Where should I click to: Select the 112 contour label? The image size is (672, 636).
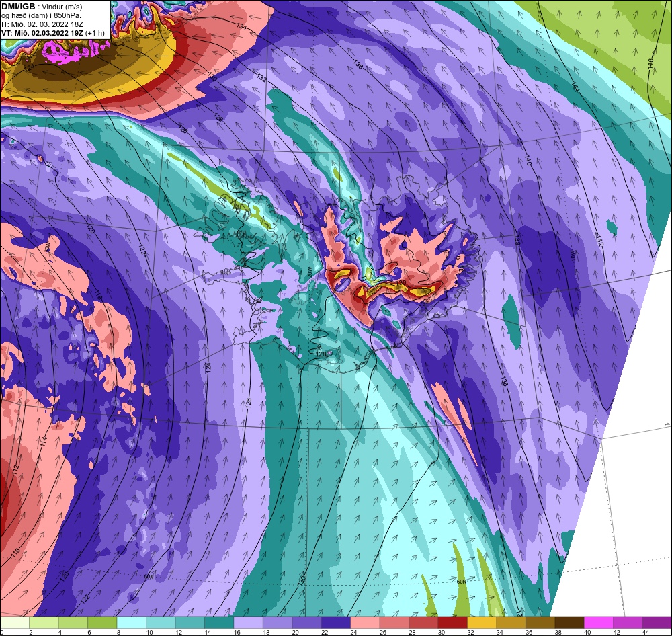[16, 471]
